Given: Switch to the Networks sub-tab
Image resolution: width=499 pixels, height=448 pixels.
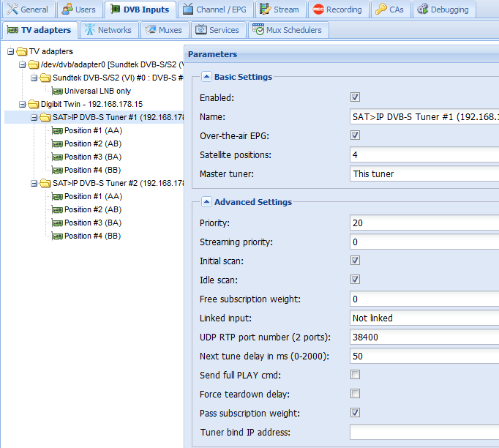Looking at the screenshot, I should tap(109, 30).
